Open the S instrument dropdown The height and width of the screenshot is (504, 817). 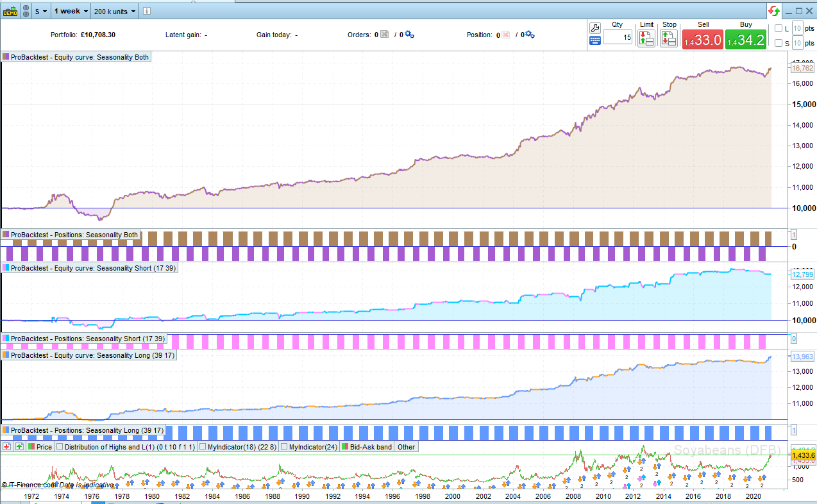click(40, 11)
